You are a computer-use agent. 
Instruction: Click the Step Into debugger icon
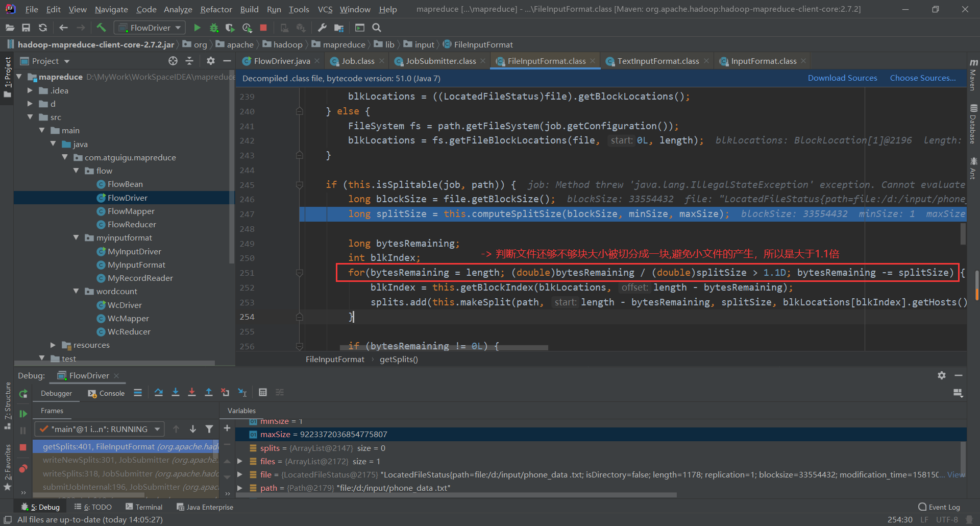click(x=175, y=392)
